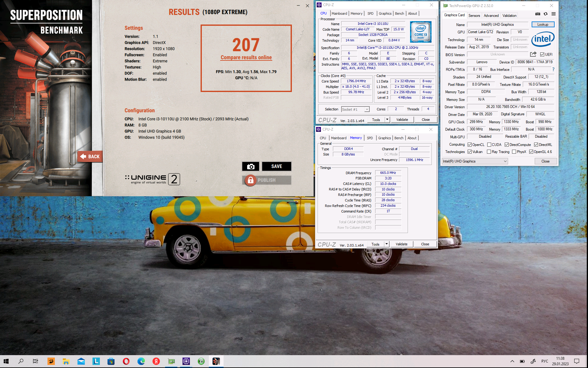Toggle the PhysX checkbox
This screenshot has height=368, width=588.
pyautogui.click(x=514, y=152)
